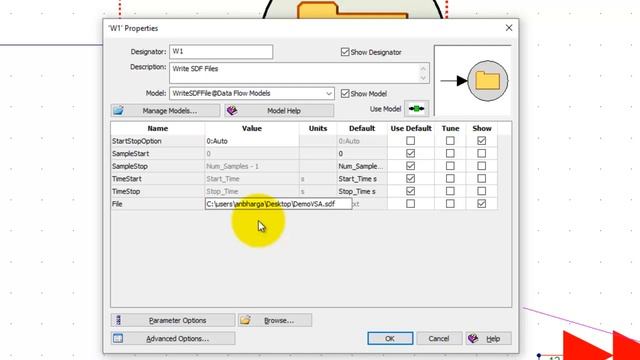
Task: Enable Tune for StartStopOption
Action: pyautogui.click(x=450, y=141)
